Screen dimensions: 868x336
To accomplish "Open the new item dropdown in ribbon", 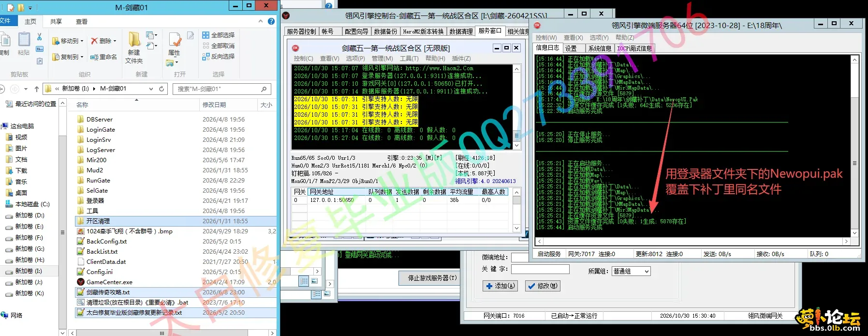I will 152,35.
